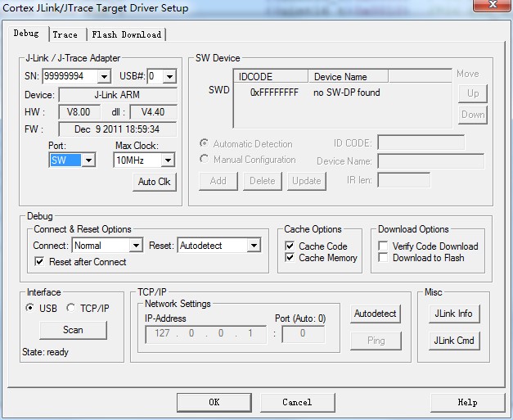Click the TCP/IP Autodetect button
Viewport: 513px width, 420px height.
[376, 314]
